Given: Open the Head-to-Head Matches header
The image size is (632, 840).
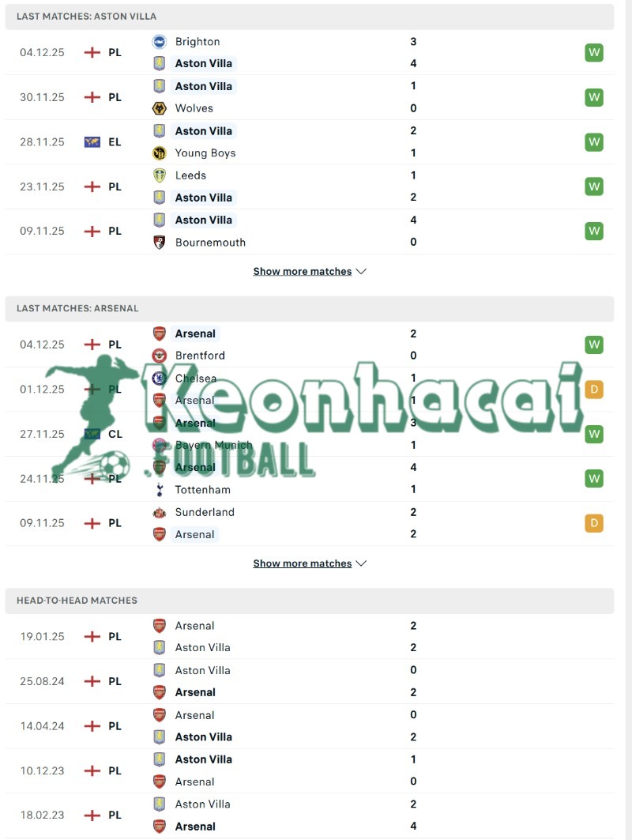Looking at the screenshot, I should 77,601.
